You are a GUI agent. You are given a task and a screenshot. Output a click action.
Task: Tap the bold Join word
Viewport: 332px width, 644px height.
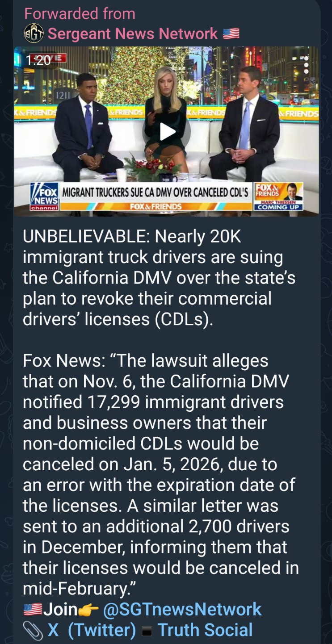coord(60,609)
